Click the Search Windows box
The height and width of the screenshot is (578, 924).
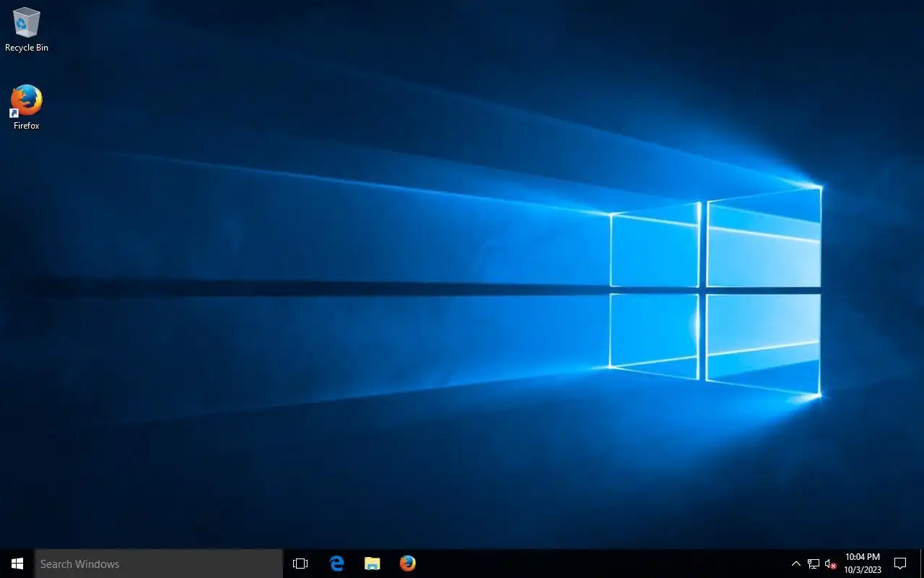pyautogui.click(x=159, y=564)
